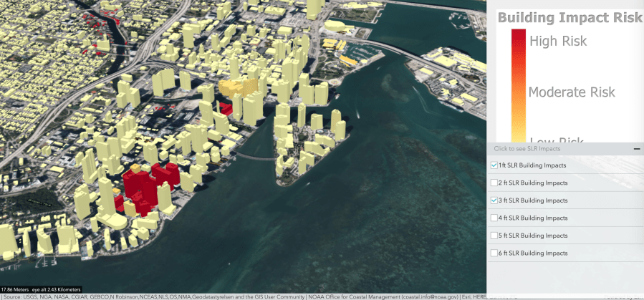The width and height of the screenshot is (644, 300).
Task: Enable the 2 ft SLR Building Impacts layer
Action: point(494,183)
